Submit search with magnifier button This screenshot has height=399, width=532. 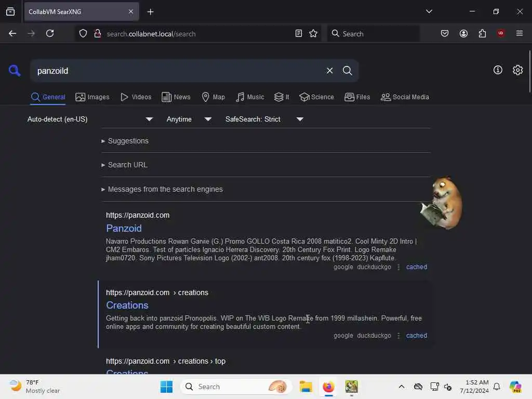[347, 71]
